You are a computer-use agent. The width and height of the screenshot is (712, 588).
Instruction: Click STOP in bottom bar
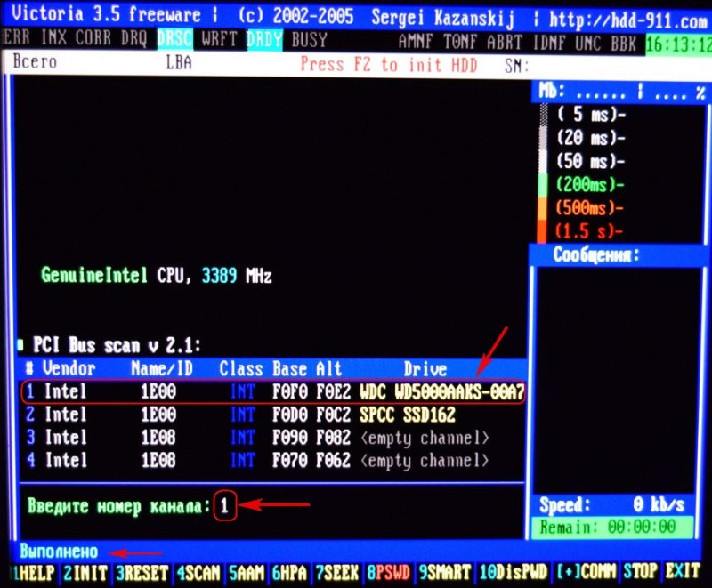(640, 571)
